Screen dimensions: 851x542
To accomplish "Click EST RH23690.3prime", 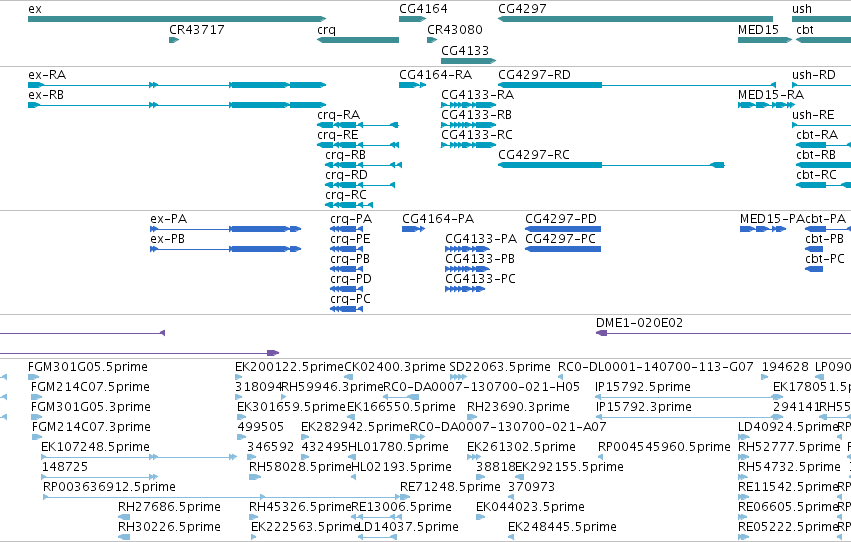I will coord(472,417).
